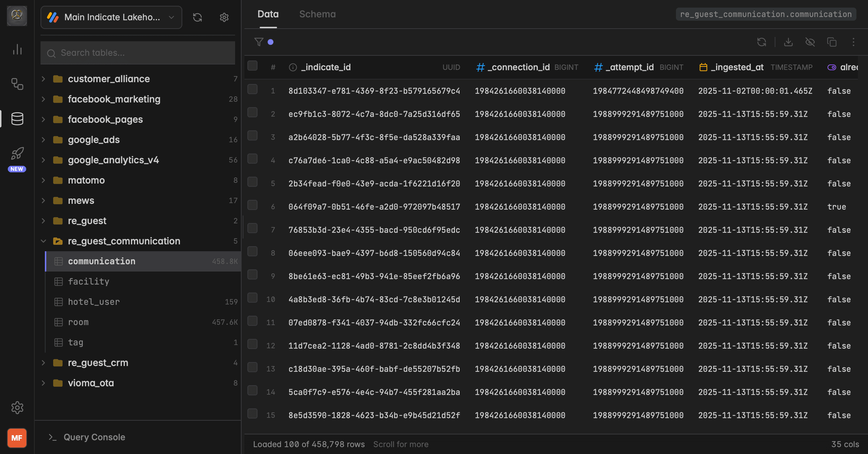Viewport: 868px width, 454px height.
Task: Open the data flow connections sidebar icon
Action: click(x=17, y=84)
